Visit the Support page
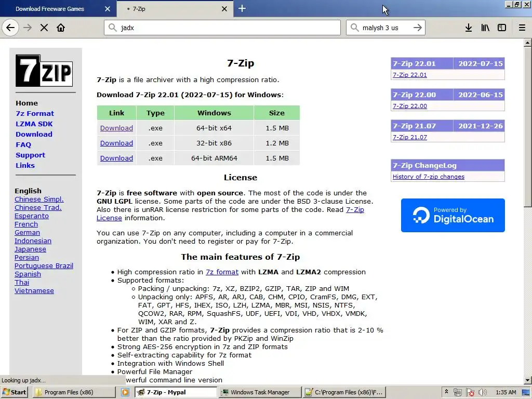 click(30, 155)
